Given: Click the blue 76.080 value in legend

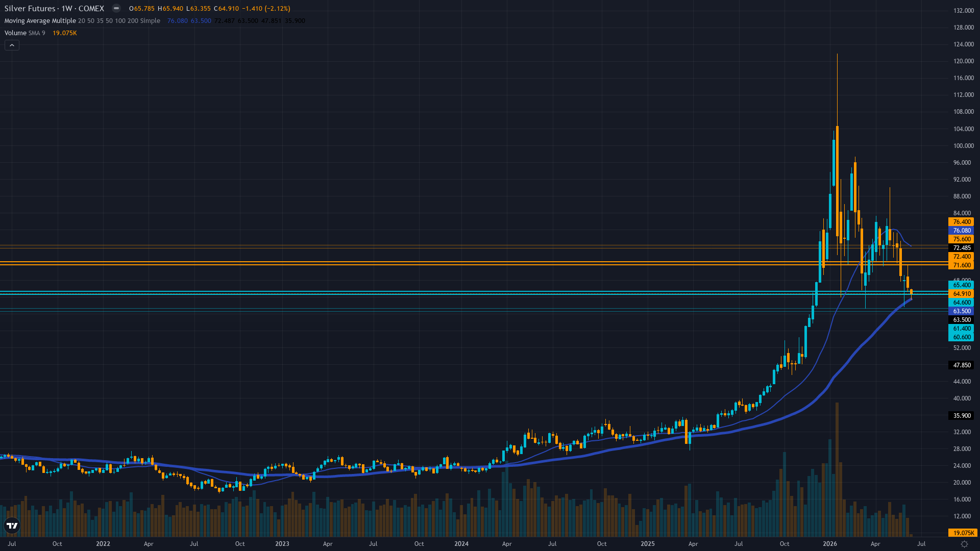Looking at the screenshot, I should [178, 21].
